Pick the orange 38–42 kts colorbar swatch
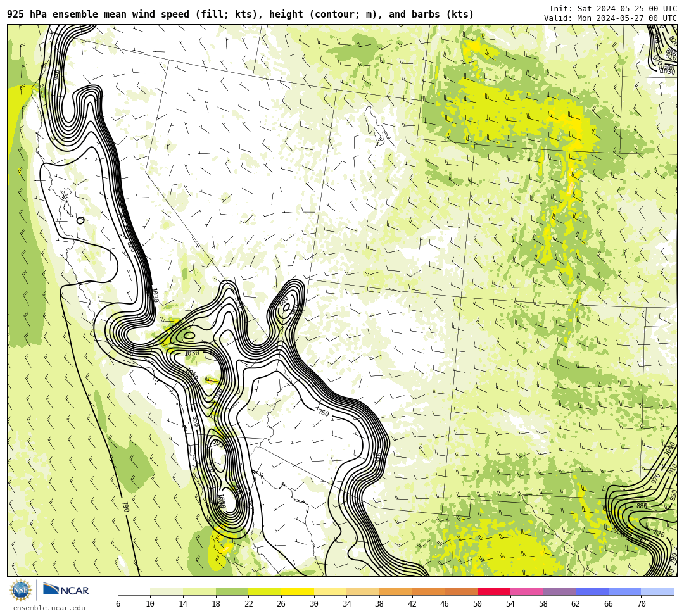This screenshot has height=616, width=684. 396,591
